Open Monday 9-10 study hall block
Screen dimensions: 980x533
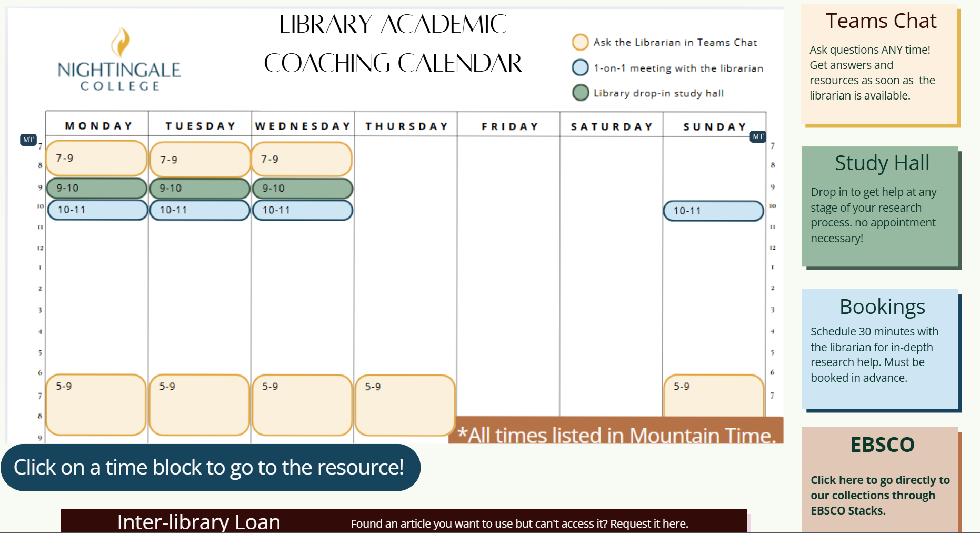pos(96,188)
